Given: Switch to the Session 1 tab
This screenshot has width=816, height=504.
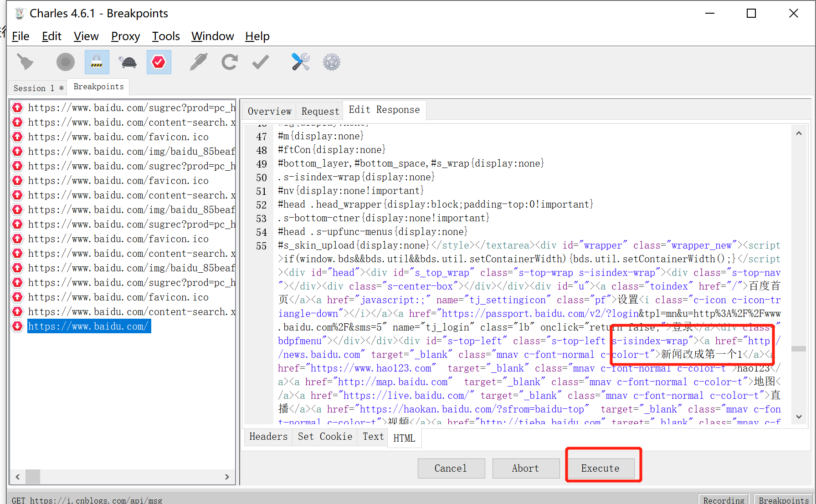Looking at the screenshot, I should point(38,88).
